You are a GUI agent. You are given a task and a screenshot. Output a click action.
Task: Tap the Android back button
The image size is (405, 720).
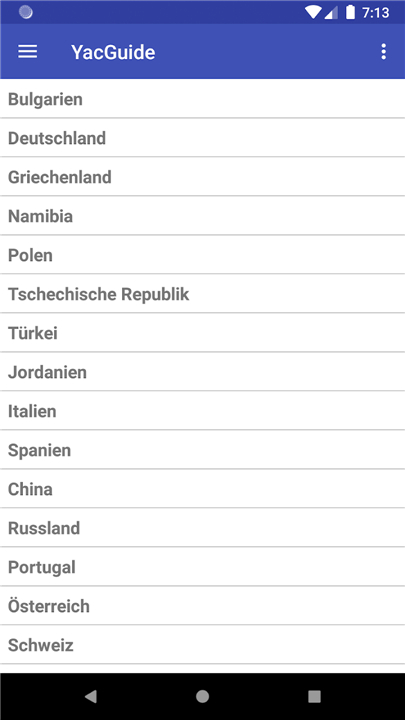coord(90,697)
